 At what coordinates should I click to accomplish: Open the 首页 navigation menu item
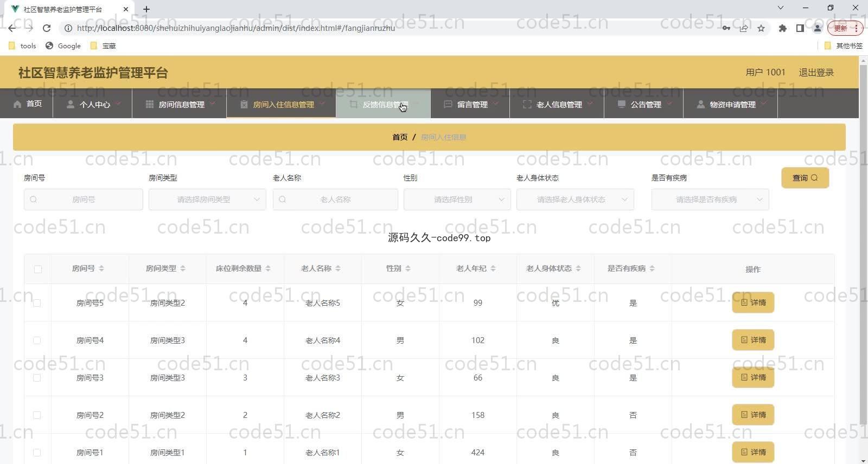click(x=28, y=104)
